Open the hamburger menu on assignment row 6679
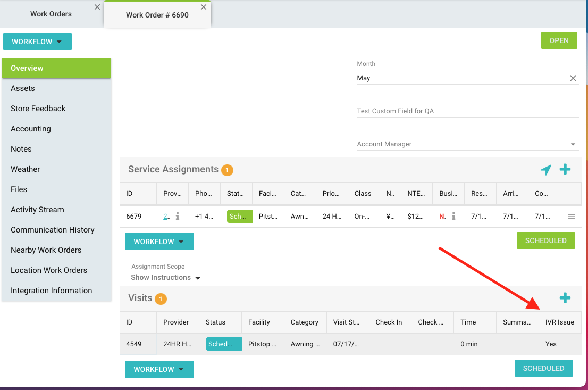Image resolution: width=588 pixels, height=390 pixels. coord(572,217)
